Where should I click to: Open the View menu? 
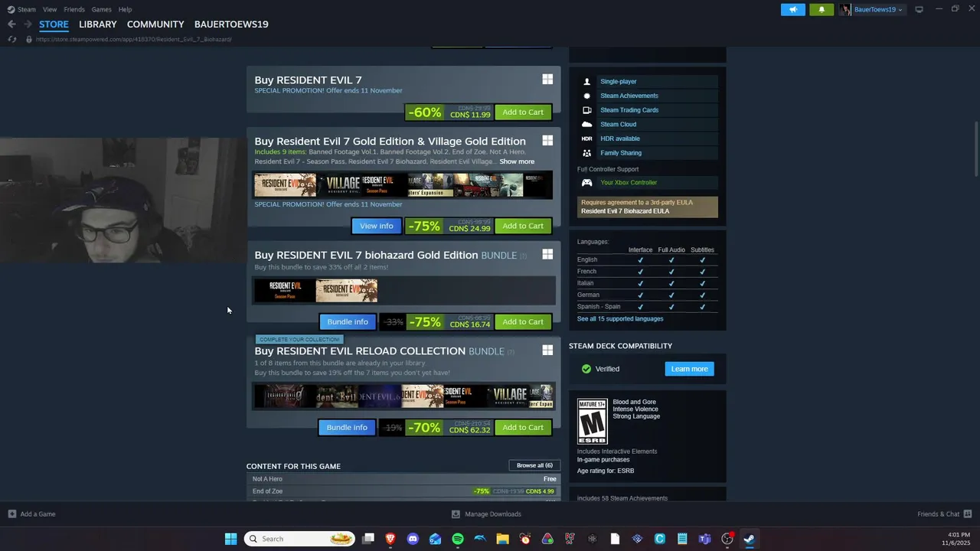[50, 9]
